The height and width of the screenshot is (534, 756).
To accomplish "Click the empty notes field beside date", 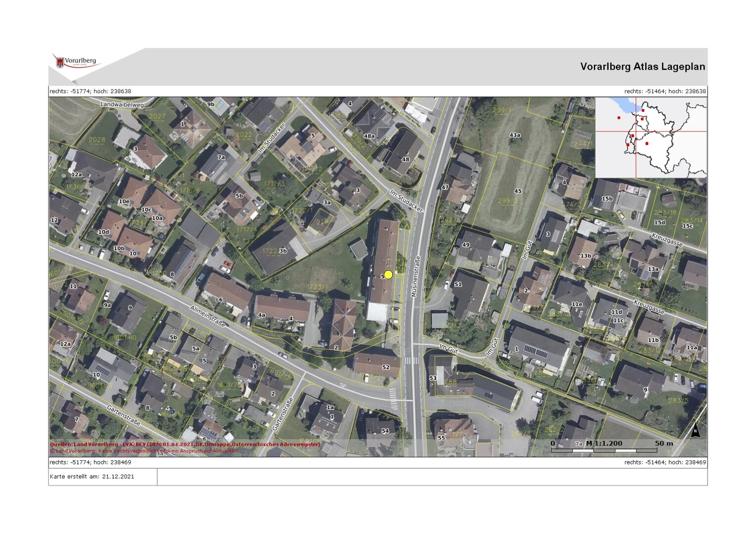I will click(431, 477).
